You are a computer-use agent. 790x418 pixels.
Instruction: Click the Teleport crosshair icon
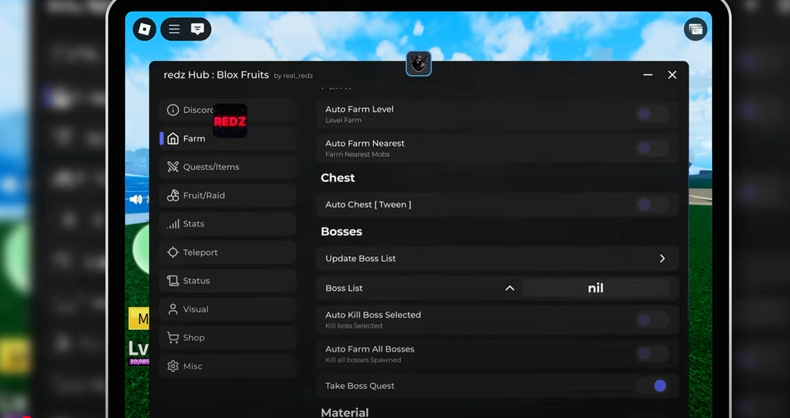tap(173, 252)
